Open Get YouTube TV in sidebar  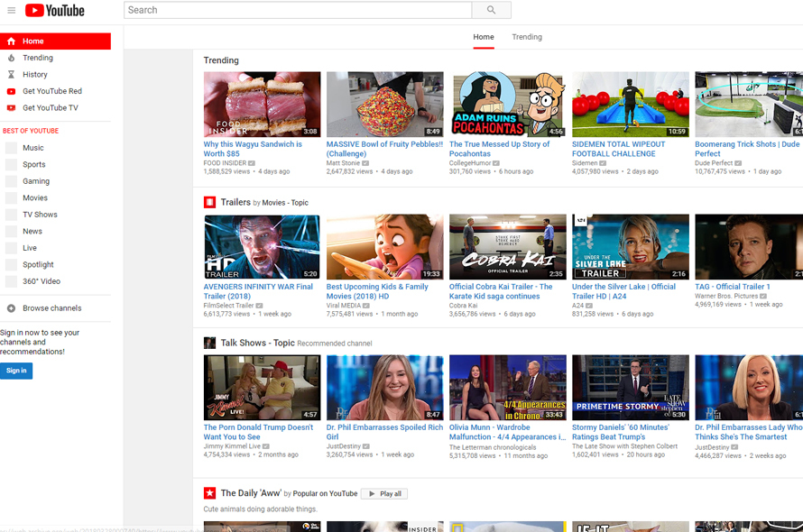point(50,108)
